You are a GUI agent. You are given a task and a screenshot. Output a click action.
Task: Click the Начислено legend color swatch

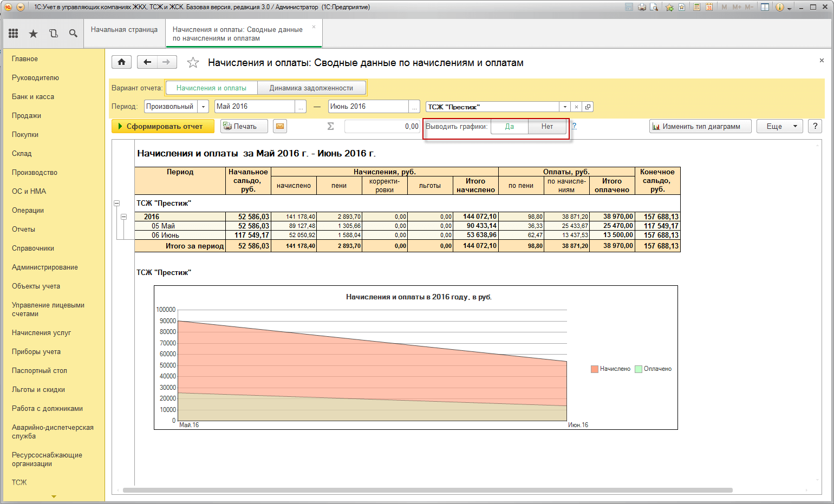(x=594, y=369)
